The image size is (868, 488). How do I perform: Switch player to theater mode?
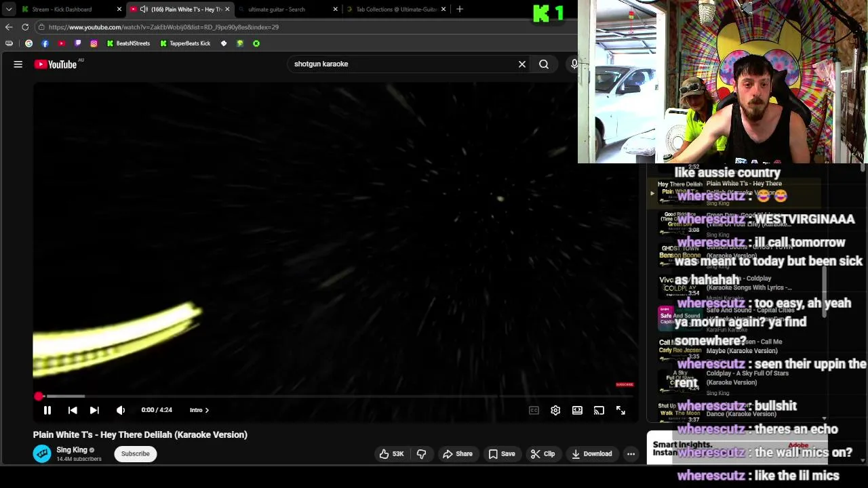point(577,410)
